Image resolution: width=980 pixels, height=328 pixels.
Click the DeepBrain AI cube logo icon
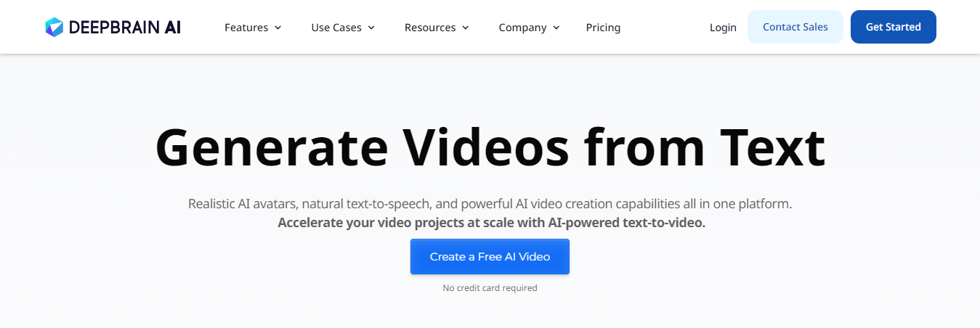click(54, 28)
